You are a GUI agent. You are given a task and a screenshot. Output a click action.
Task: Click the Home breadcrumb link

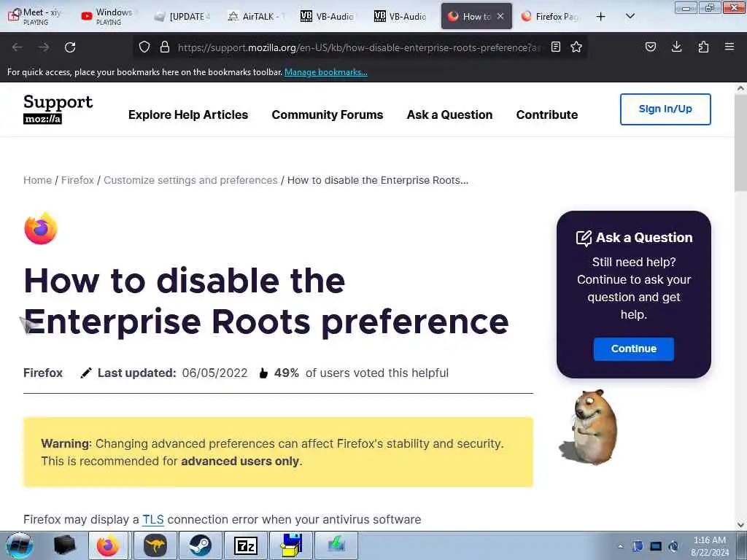(38, 180)
